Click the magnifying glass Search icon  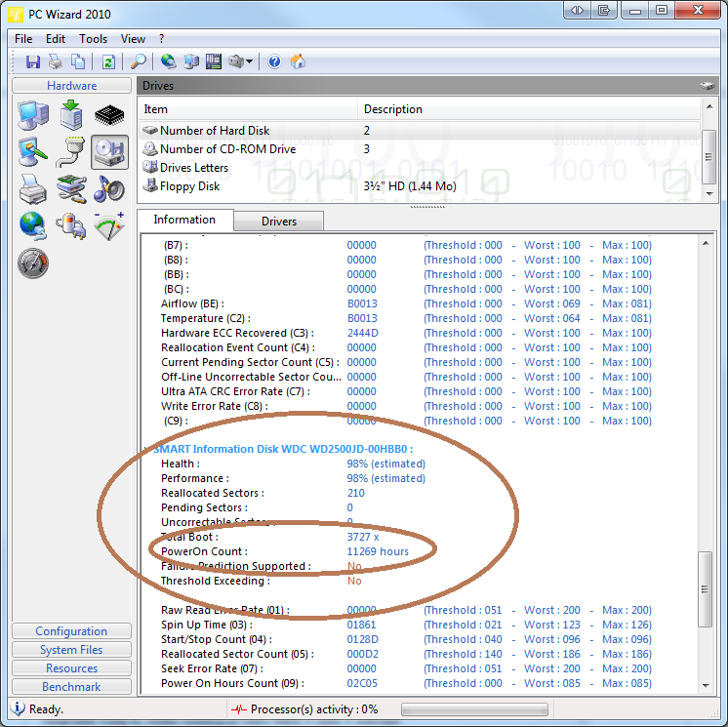point(139,61)
